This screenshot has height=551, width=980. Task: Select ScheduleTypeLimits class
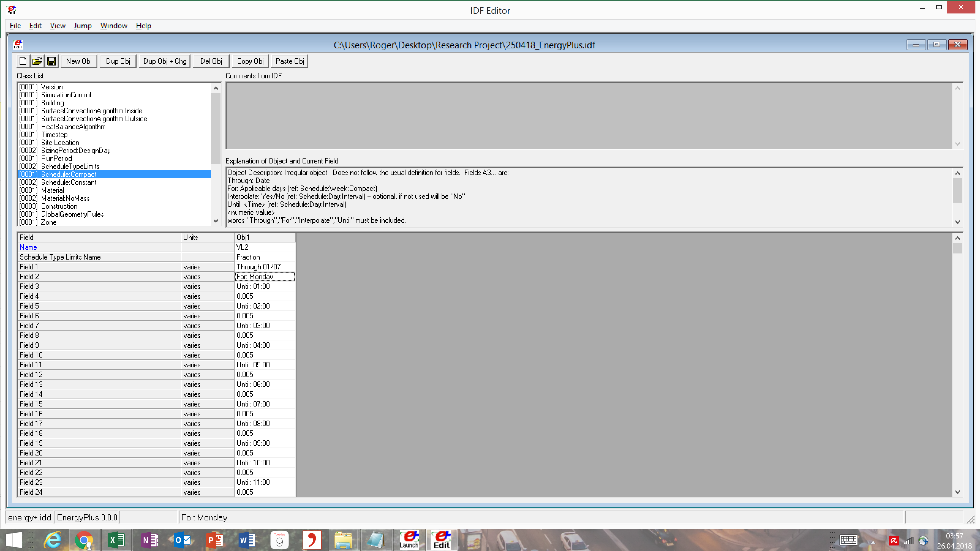click(115, 167)
